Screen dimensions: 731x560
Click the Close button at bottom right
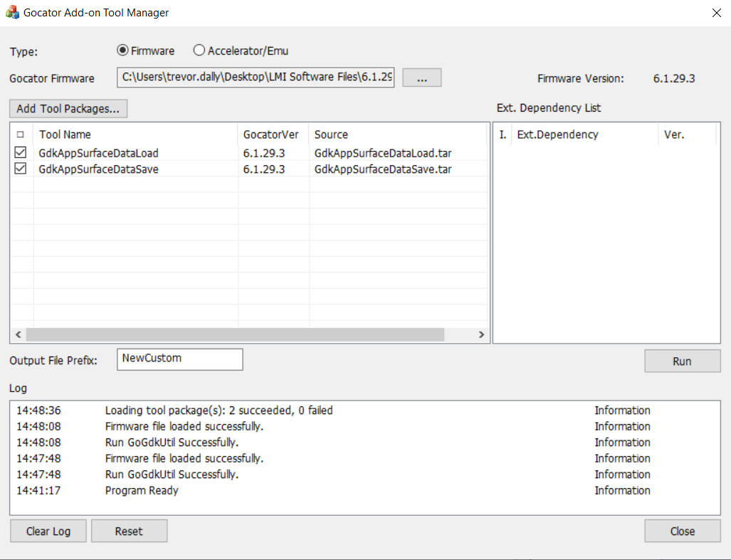(x=683, y=531)
